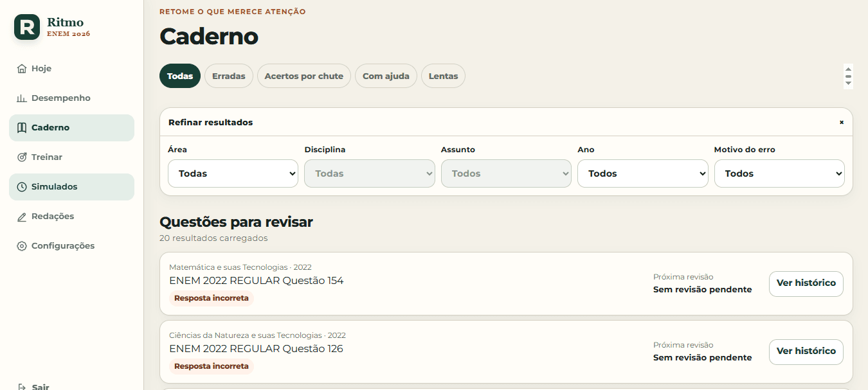Click the Redações pencil icon

(22, 217)
